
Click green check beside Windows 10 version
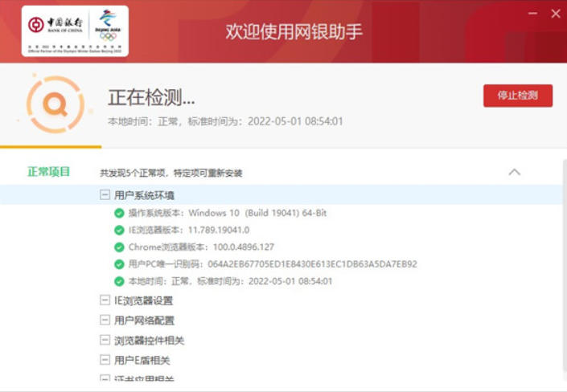coord(119,214)
